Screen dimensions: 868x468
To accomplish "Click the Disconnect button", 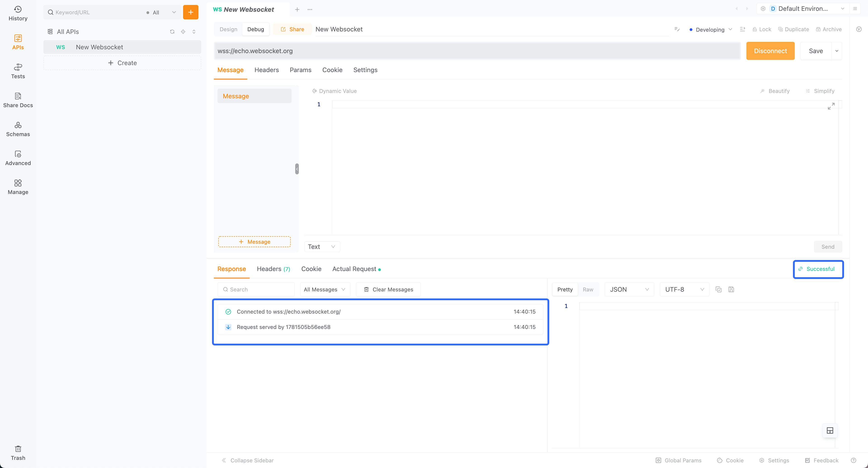I will [770, 51].
